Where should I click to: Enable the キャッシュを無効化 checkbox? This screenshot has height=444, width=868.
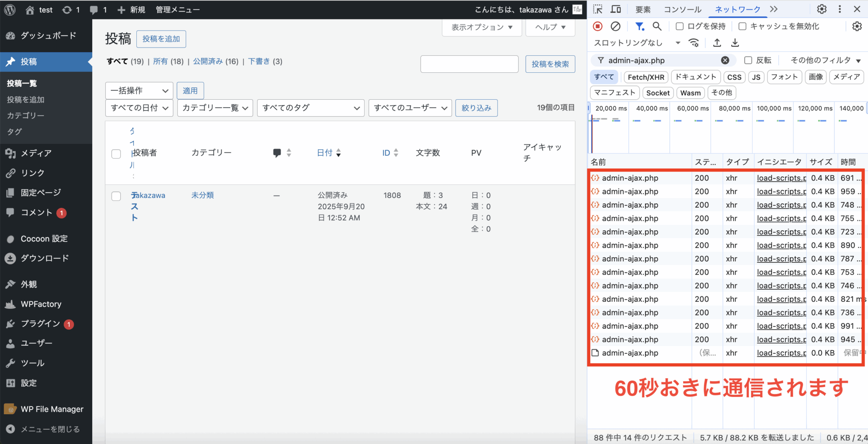click(742, 26)
